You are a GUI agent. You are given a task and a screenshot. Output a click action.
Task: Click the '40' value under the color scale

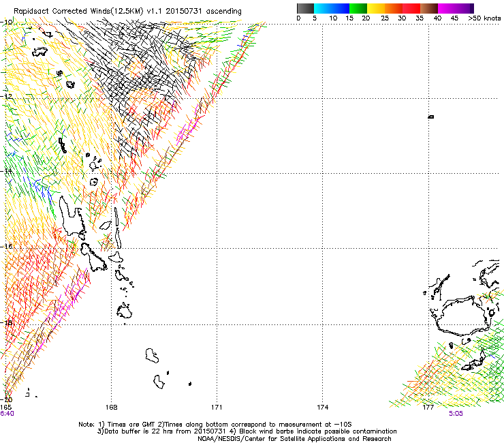tap(437, 18)
